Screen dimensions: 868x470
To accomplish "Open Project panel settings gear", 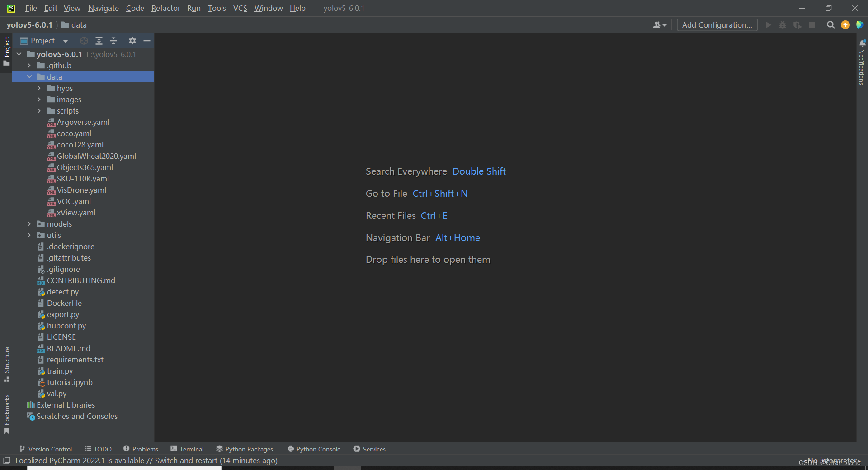I will pos(132,41).
